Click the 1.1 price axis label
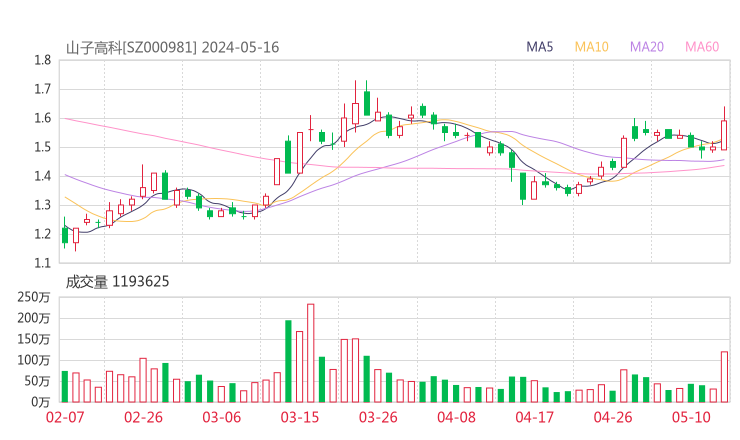This screenshot has width=740, height=440. (x=42, y=263)
